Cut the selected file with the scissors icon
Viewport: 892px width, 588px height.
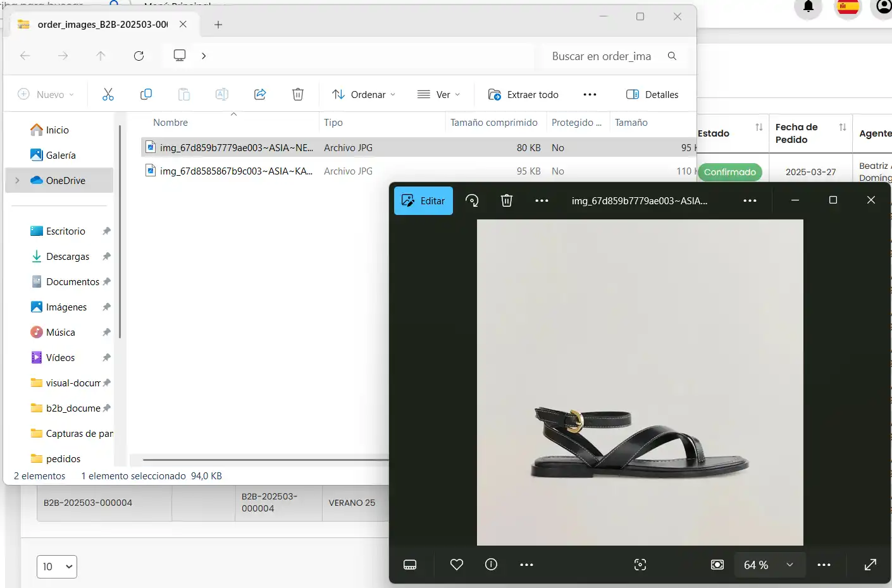108,94
